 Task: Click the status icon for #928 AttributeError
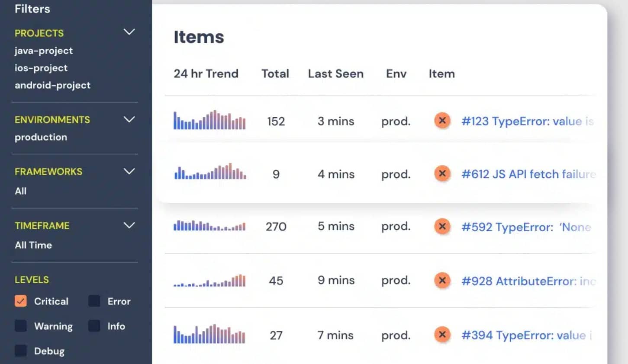[442, 281]
